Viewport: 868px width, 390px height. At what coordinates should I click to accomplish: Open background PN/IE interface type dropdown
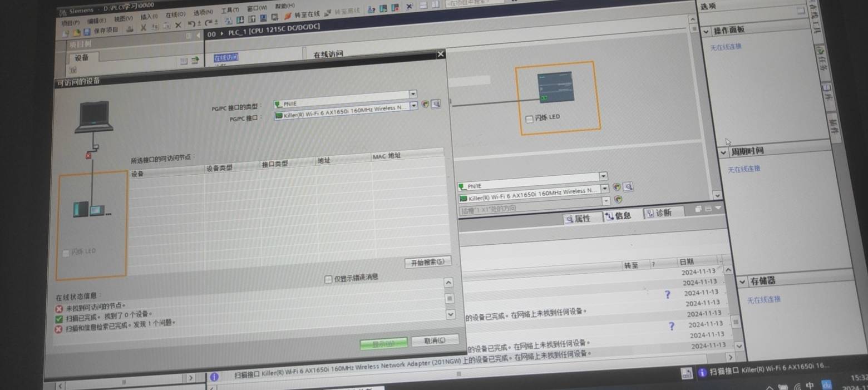click(x=603, y=176)
